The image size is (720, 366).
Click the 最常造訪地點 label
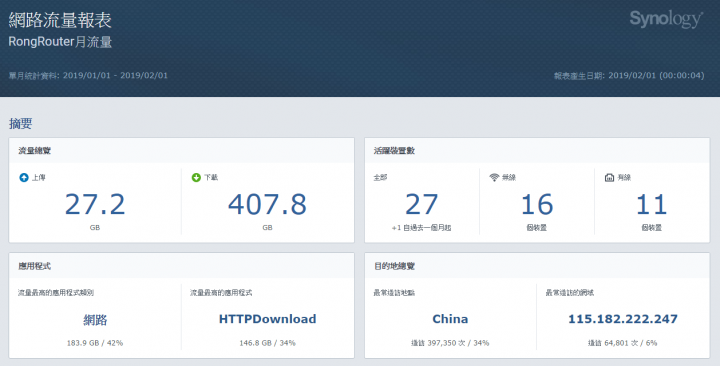pos(394,293)
